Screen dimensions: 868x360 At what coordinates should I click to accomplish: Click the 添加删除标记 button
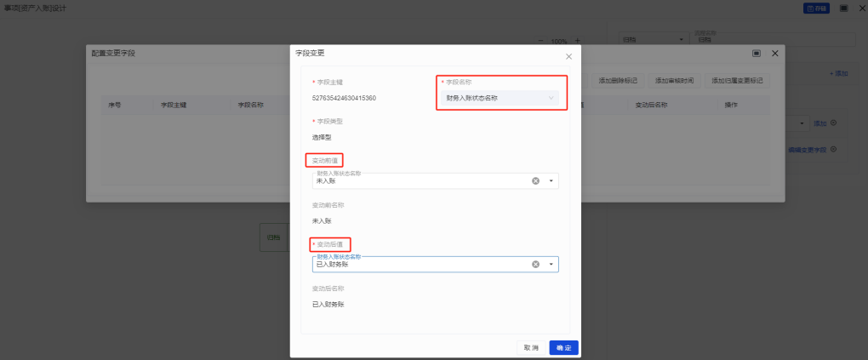pos(618,81)
